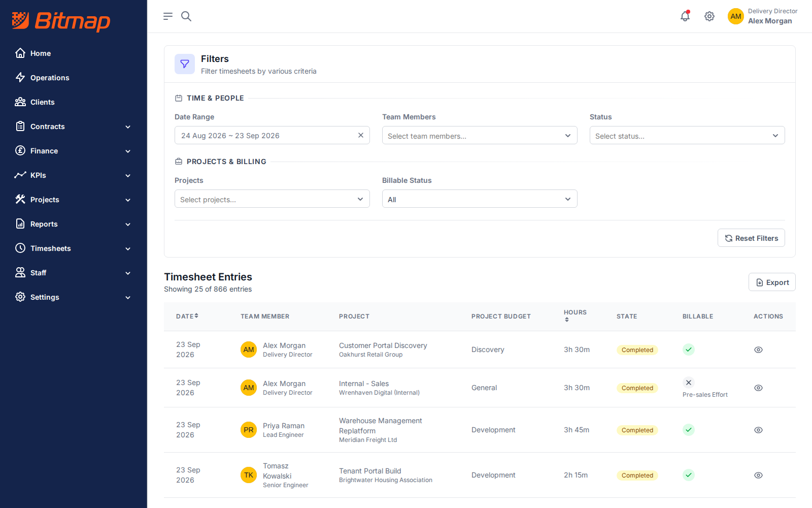This screenshot has height=508, width=812.
Task: Expand Contracts menu chevron
Action: (x=128, y=126)
